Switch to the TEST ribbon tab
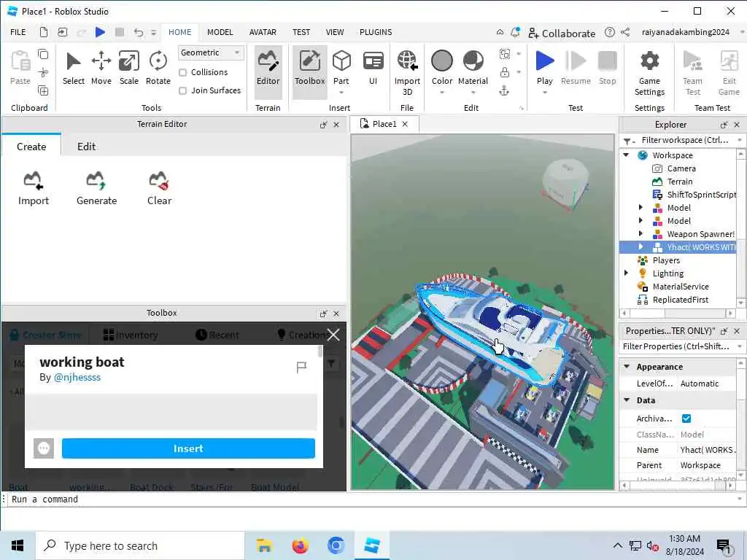The height and width of the screenshot is (560, 747). point(301,32)
